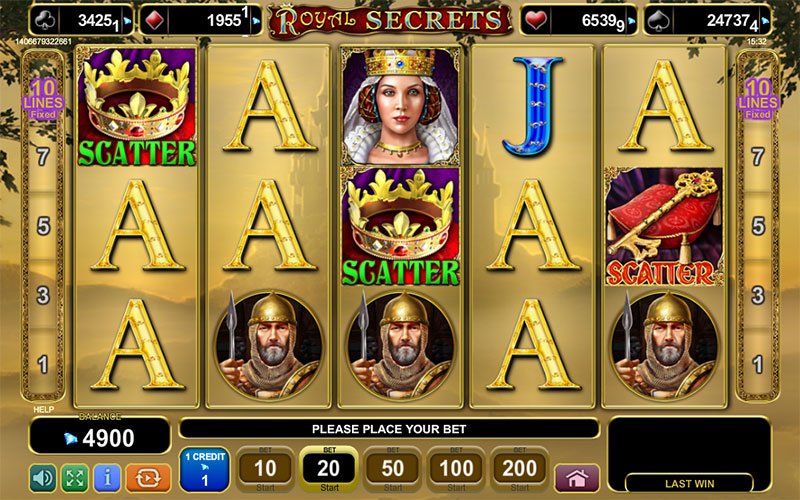
Task: Expand the diamonds jackpot arrow
Action: click(x=256, y=21)
